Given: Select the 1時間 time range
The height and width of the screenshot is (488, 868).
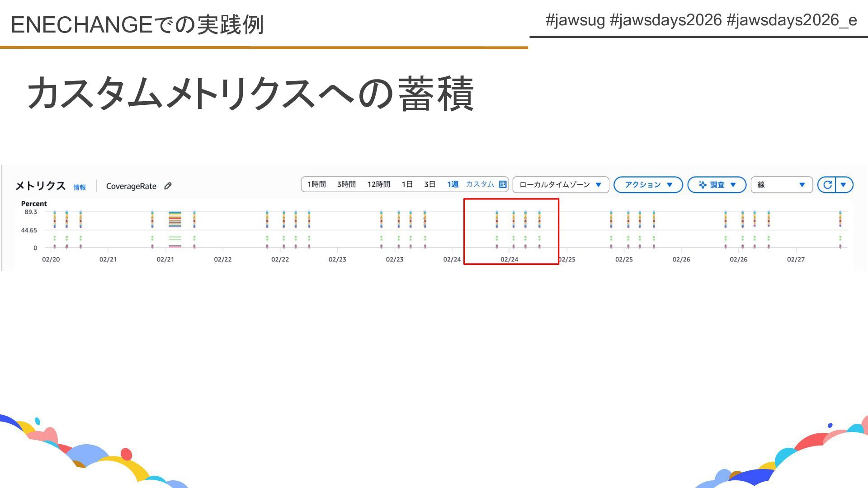Looking at the screenshot, I should tap(316, 184).
